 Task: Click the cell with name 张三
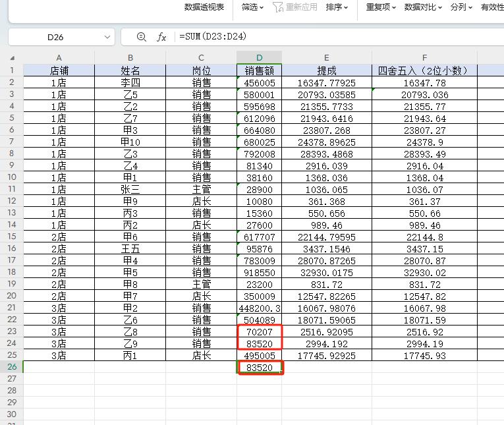tap(130, 190)
